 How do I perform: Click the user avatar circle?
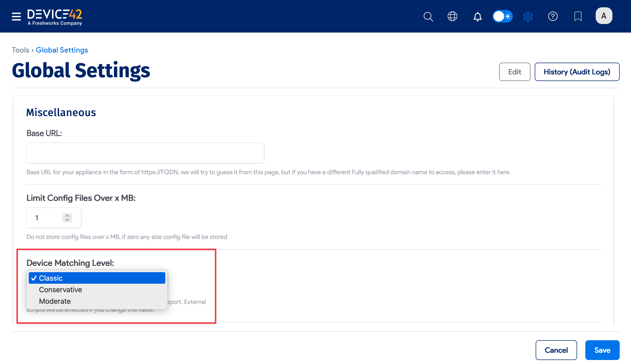click(604, 16)
